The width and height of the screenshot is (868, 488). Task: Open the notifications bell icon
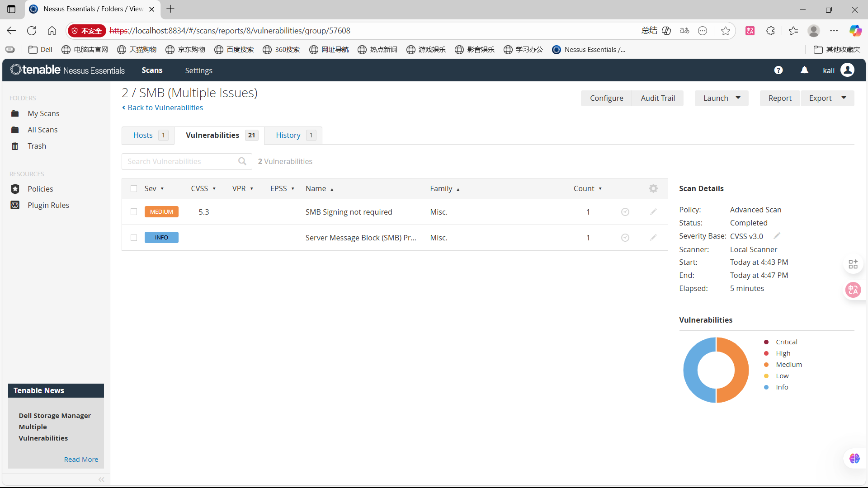pyautogui.click(x=804, y=70)
